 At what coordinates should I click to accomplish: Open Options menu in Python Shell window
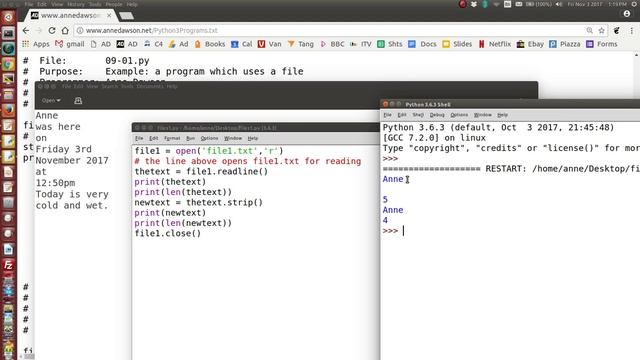click(x=459, y=115)
